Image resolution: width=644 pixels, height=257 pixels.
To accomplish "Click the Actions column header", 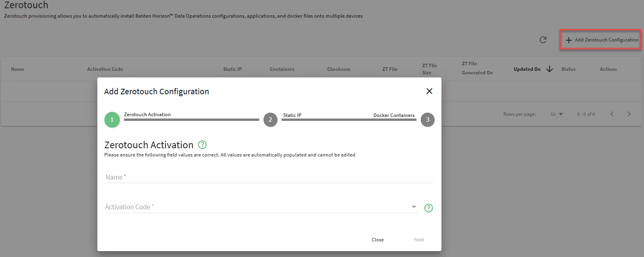I will [x=608, y=69].
